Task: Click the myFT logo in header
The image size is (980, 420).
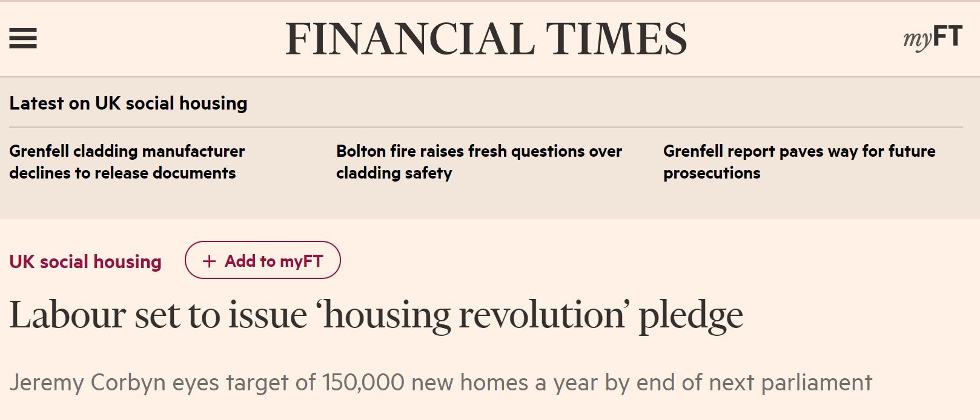Action: tap(932, 39)
